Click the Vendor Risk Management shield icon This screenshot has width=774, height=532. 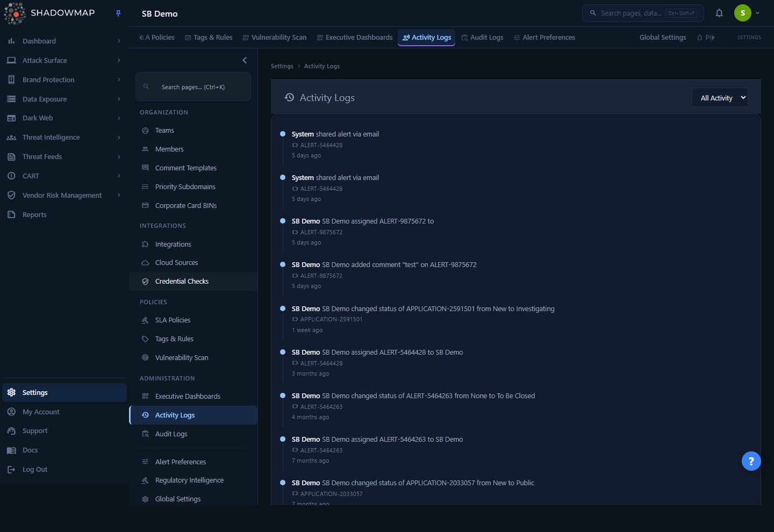(11, 195)
